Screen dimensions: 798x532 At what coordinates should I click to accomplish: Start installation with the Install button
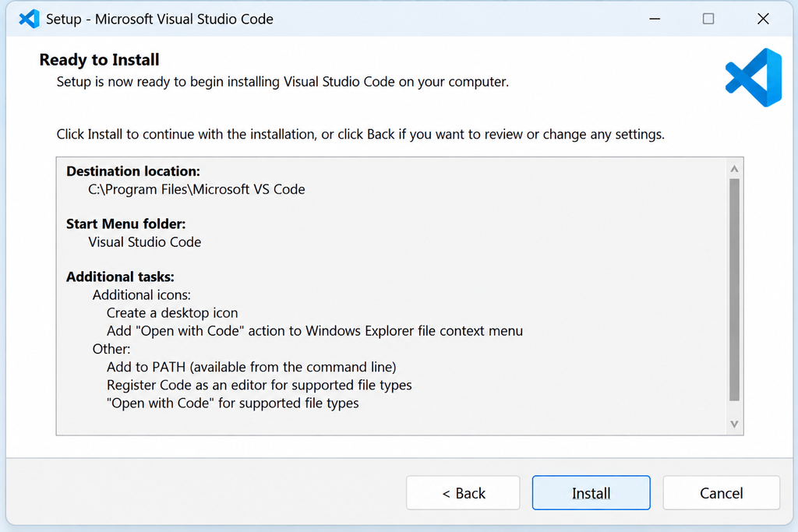(x=591, y=493)
